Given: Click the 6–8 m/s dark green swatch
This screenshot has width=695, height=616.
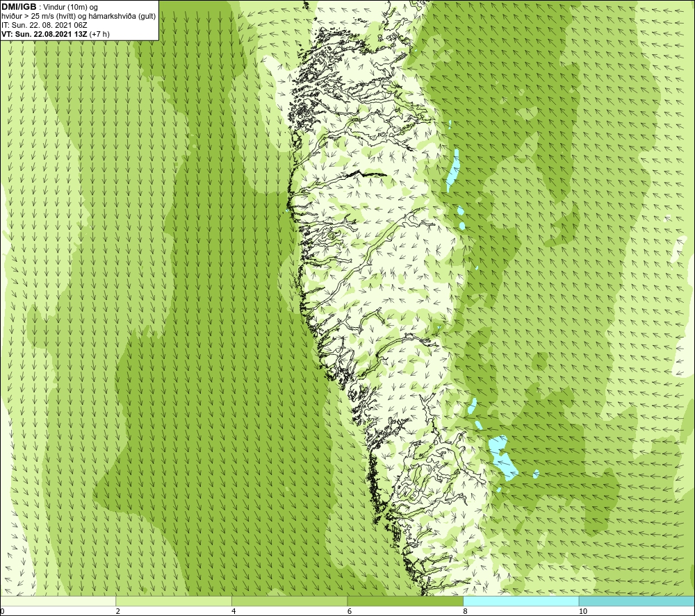Looking at the screenshot, I should 405,601.
